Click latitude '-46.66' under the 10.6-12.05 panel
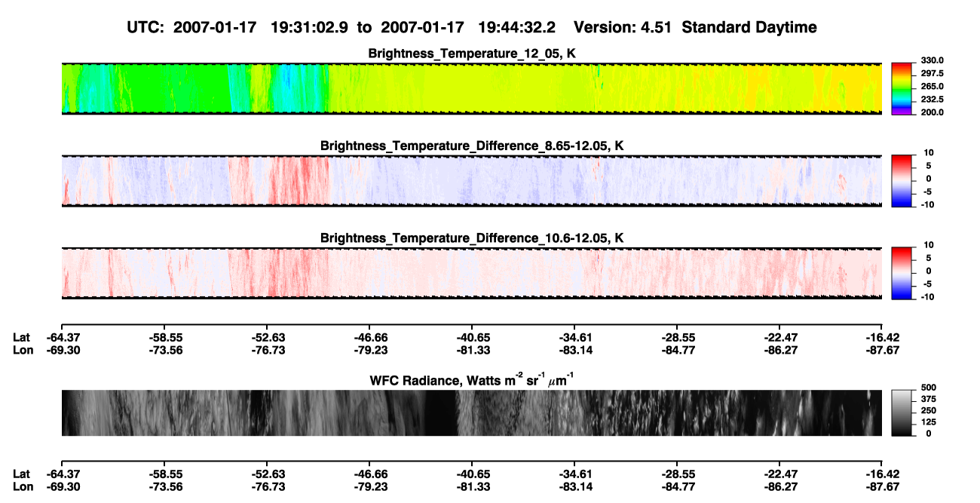This screenshot has height=503, width=980. point(369,337)
